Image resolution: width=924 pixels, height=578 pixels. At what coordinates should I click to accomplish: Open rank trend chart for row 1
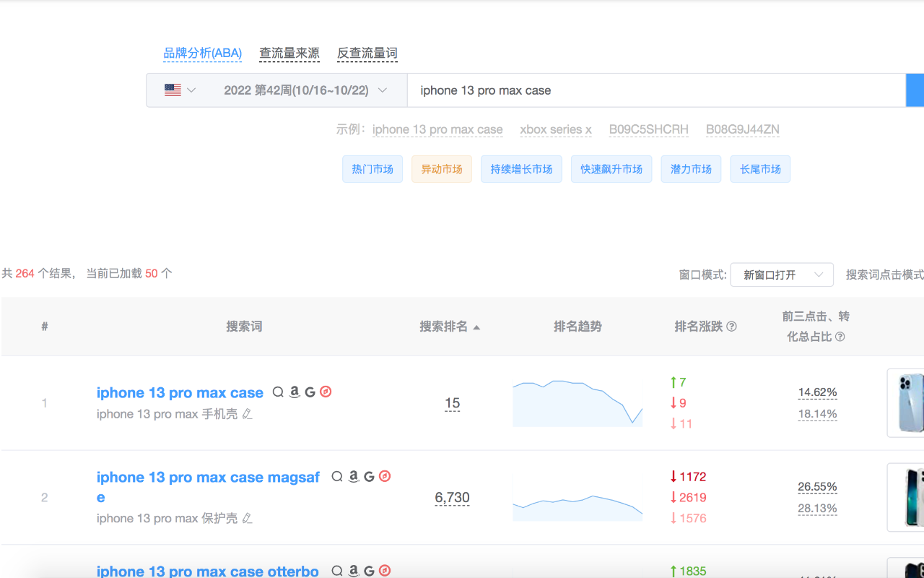pos(577,403)
